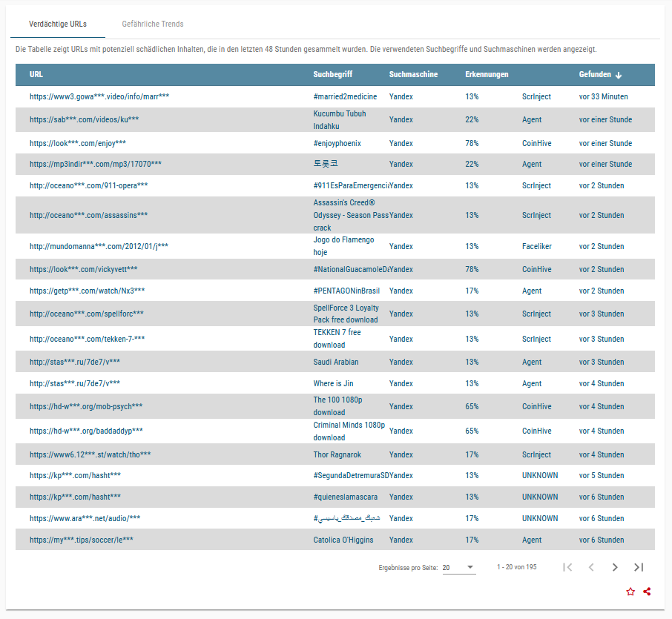Sort the table by URL column
Image resolution: width=672 pixels, height=619 pixels.
coord(36,75)
